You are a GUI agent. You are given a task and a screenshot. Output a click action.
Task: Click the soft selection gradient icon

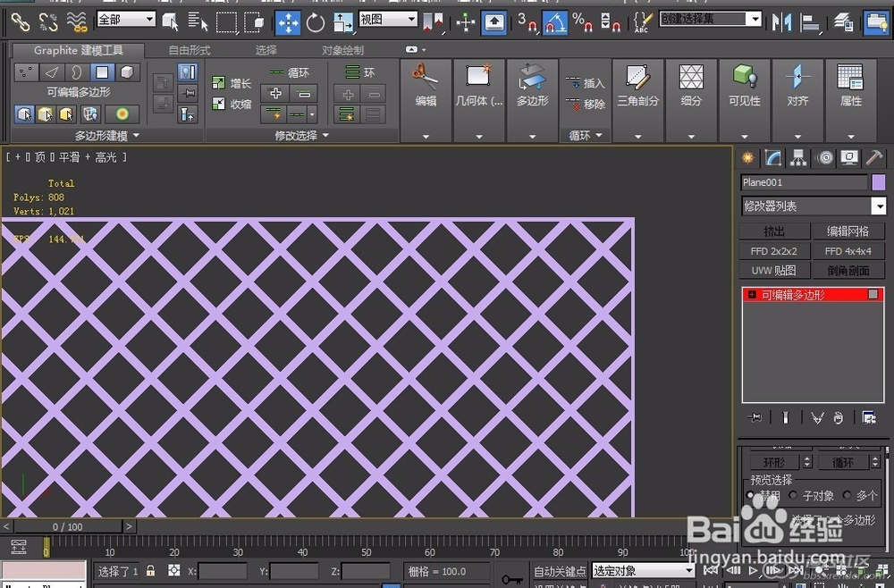tap(122, 114)
